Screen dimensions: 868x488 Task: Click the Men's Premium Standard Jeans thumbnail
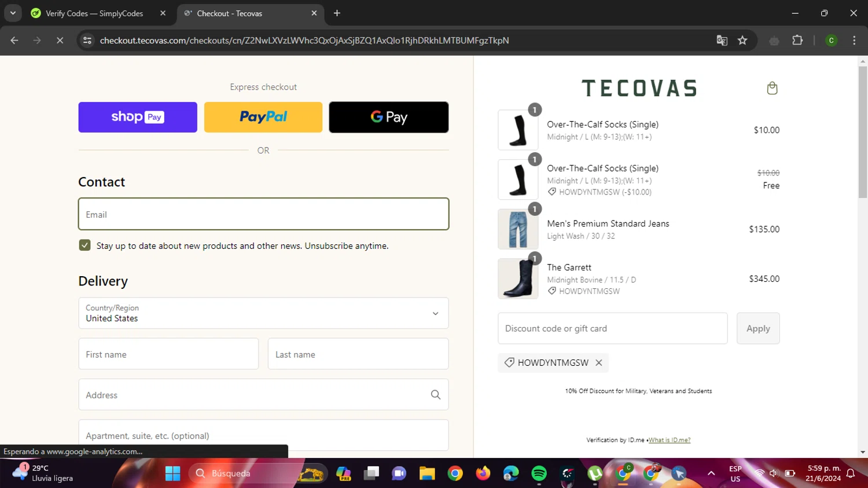[x=518, y=229]
